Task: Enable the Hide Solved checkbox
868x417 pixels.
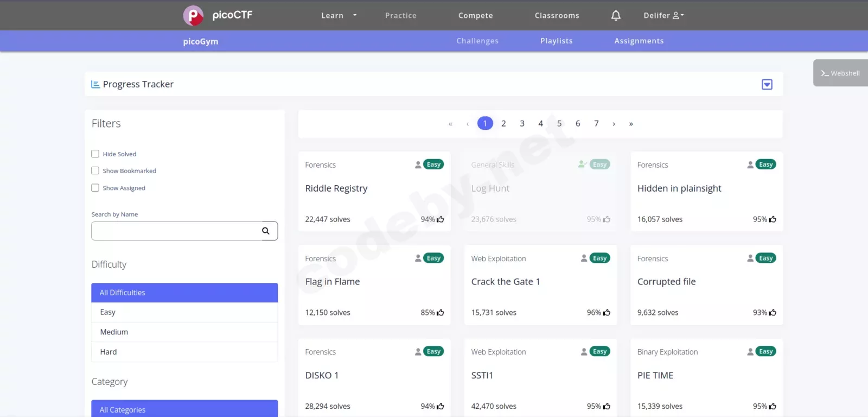Action: [95, 154]
